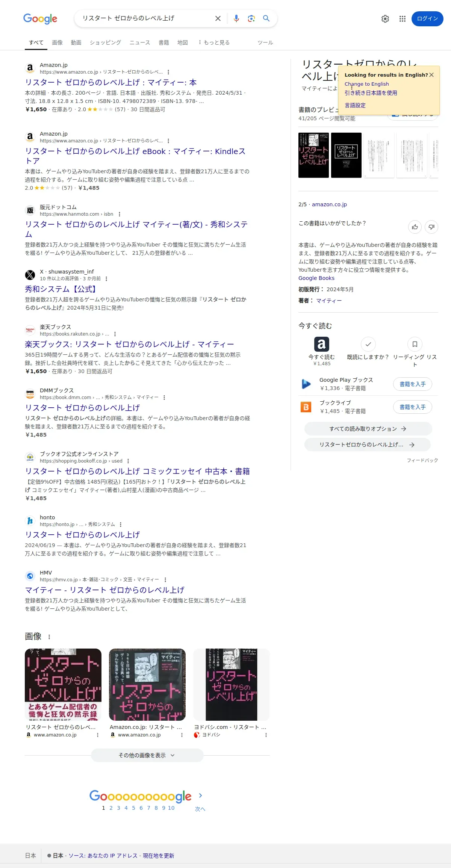The width and height of the screenshot is (451, 868).
Task: Click Amazon 今すぐ読む icon
Action: (x=322, y=344)
